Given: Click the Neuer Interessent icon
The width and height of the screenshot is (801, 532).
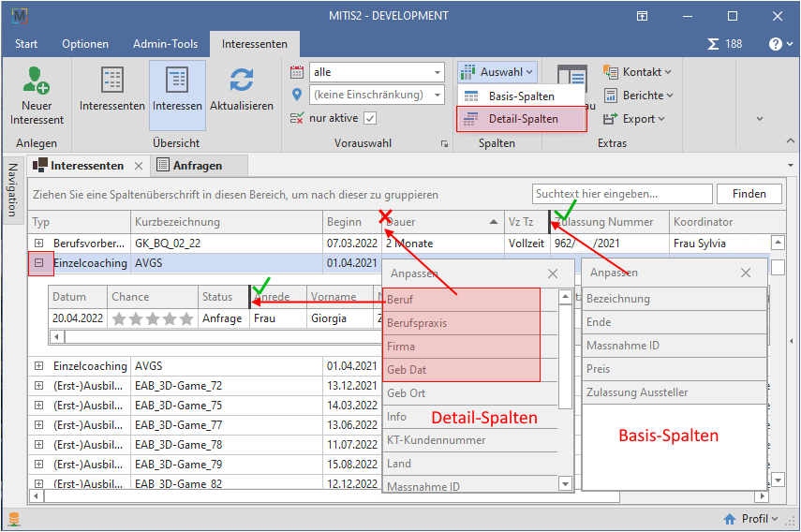Looking at the screenshot, I should pyautogui.click(x=37, y=81).
